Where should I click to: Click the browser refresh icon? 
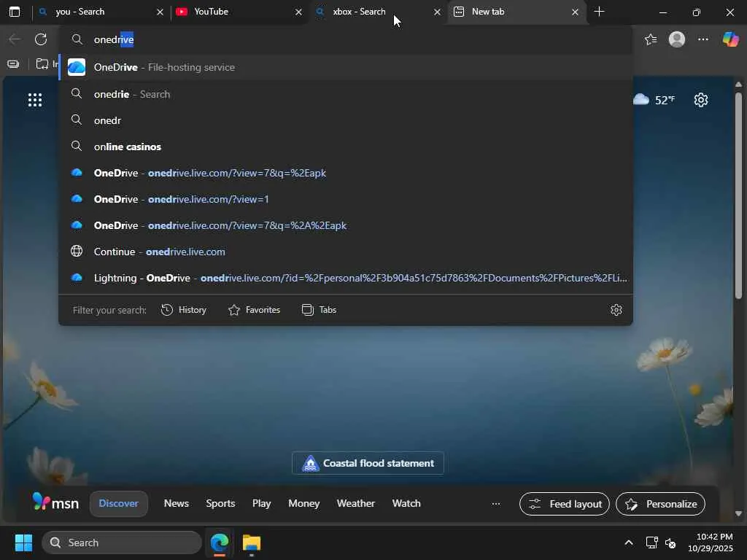pos(41,39)
